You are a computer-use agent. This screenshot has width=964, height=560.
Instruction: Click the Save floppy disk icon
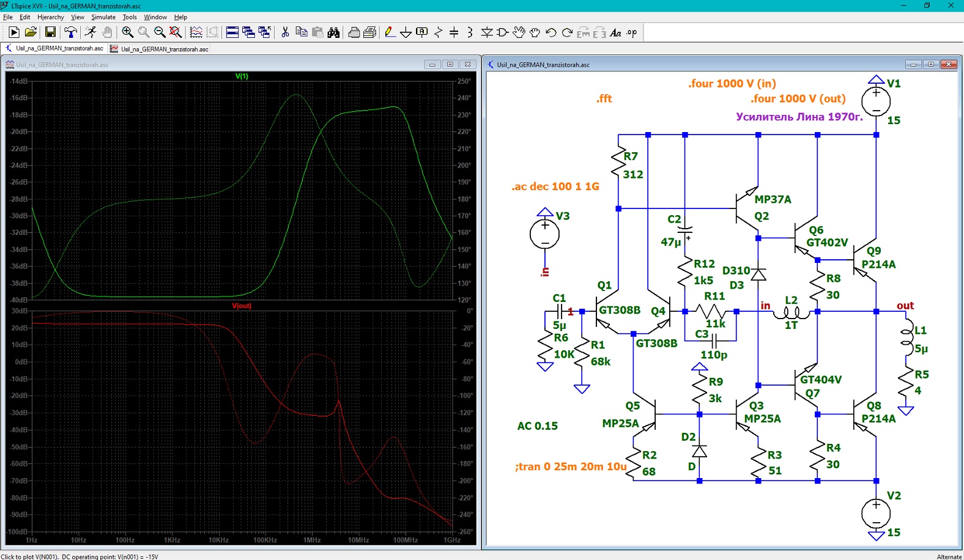click(x=50, y=32)
